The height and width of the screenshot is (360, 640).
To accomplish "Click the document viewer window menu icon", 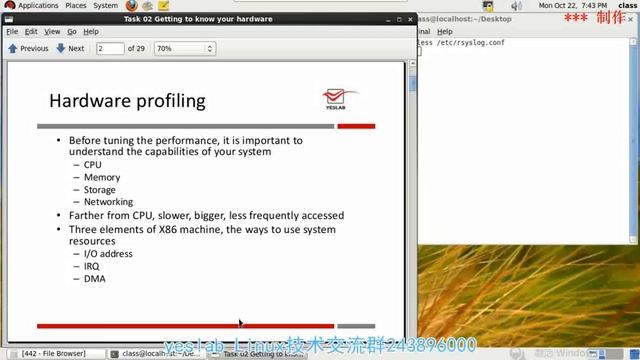I will pyautogui.click(x=9, y=19).
